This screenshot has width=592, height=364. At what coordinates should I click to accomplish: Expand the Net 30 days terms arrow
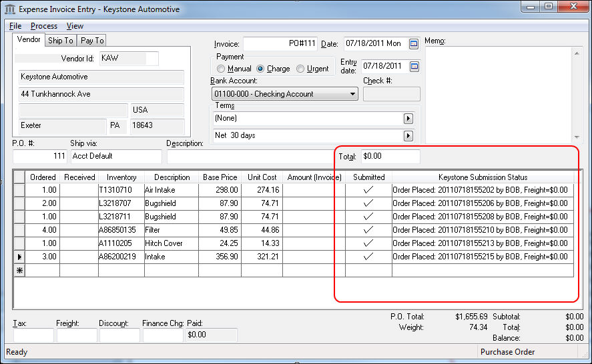click(408, 136)
